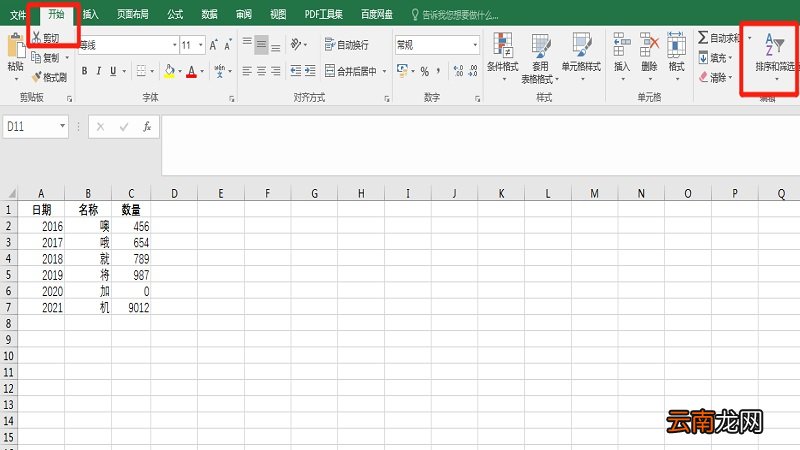Switch to the 数据 tab

click(209, 14)
